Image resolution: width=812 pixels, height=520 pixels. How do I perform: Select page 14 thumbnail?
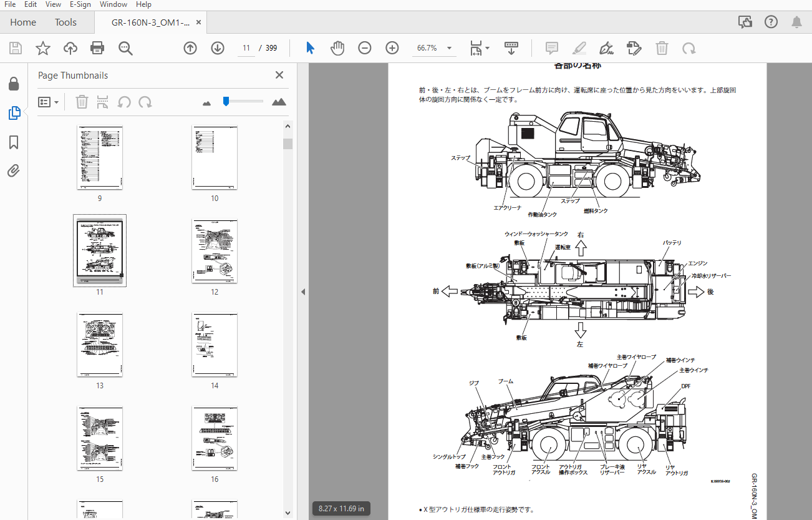coord(215,345)
